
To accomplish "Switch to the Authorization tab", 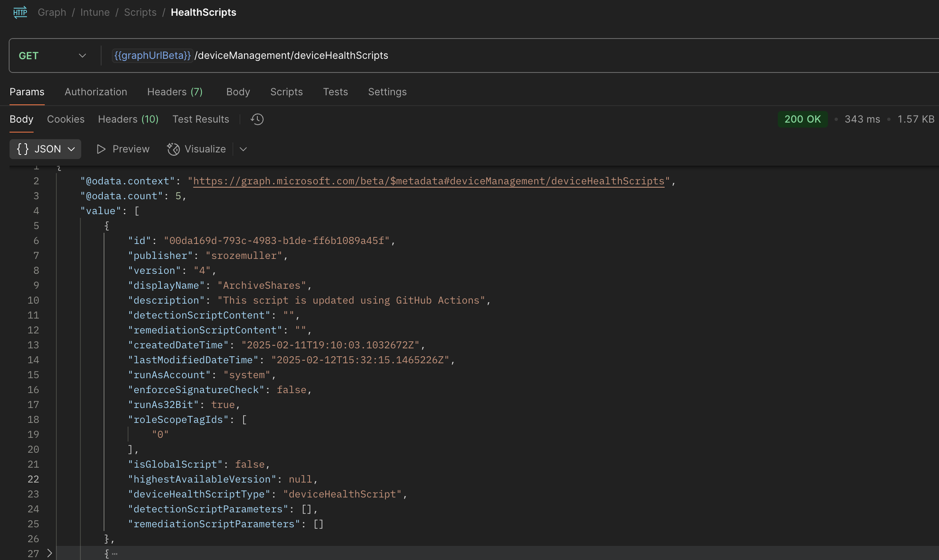I will tap(96, 92).
